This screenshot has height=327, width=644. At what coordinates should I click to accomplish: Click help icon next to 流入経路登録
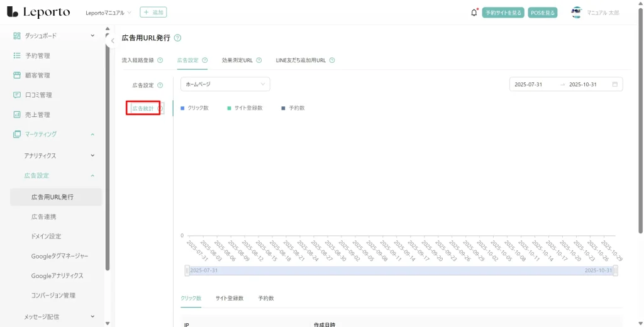point(160,60)
